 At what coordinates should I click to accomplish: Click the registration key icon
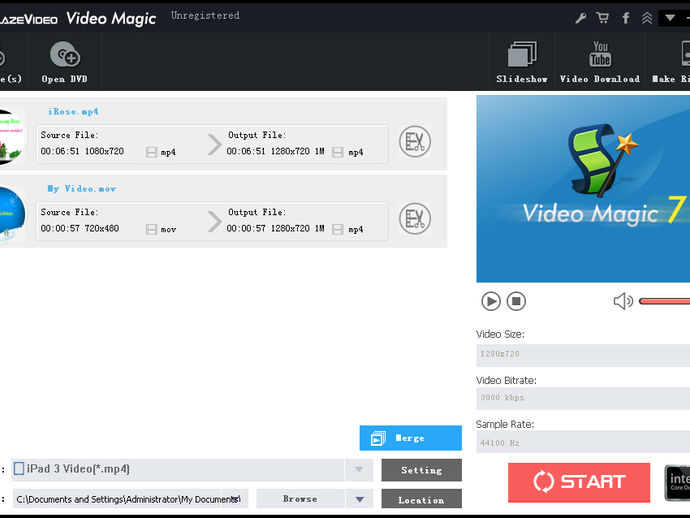(x=580, y=18)
